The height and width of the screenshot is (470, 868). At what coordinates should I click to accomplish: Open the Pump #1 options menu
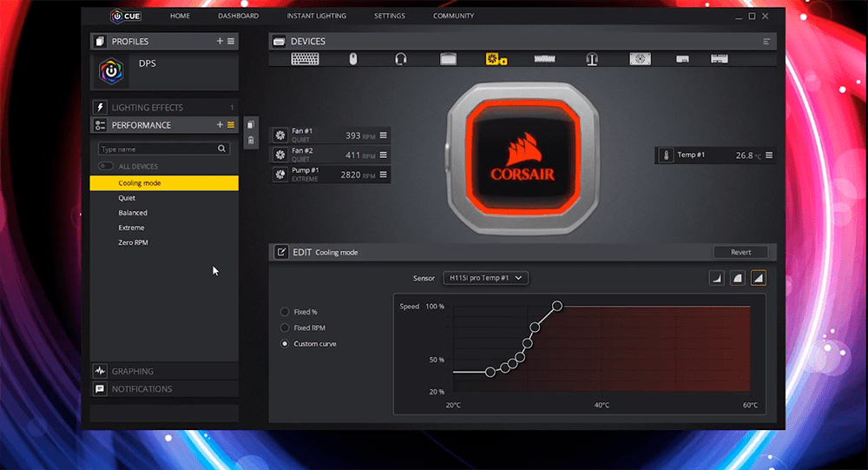383,174
